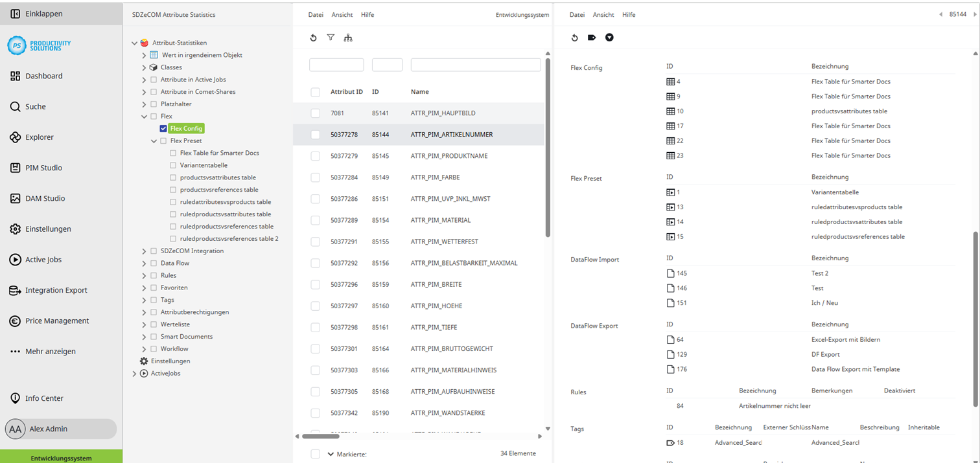Expand the Rules tree node
The height and width of the screenshot is (463, 980).
pos(143,275)
